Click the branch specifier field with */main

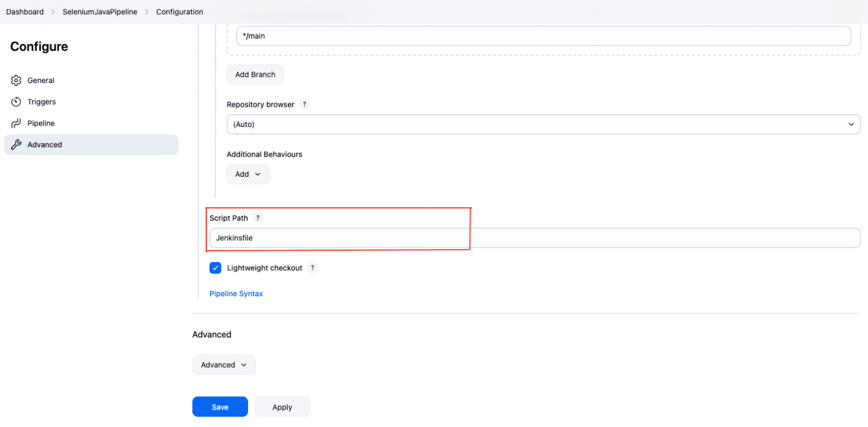pyautogui.click(x=544, y=36)
